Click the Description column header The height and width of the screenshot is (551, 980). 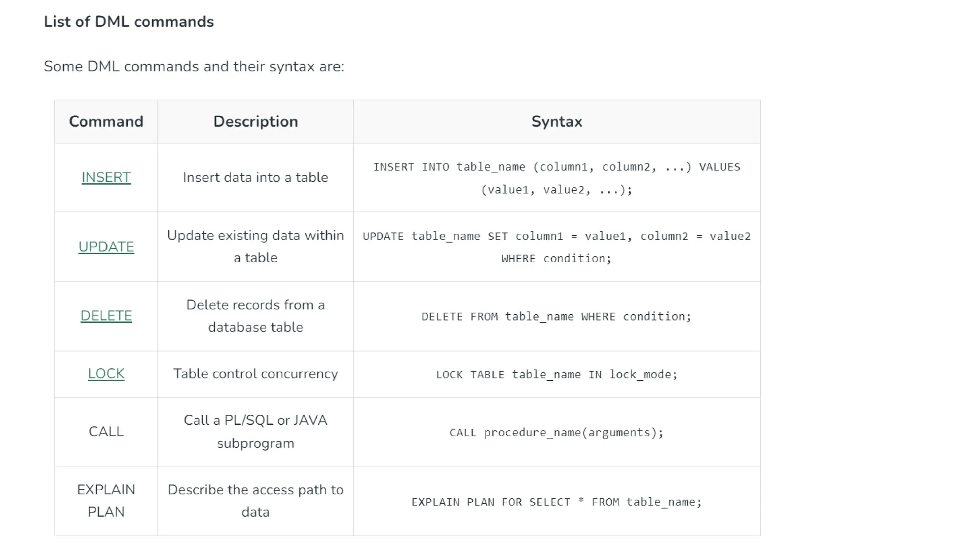coord(256,121)
